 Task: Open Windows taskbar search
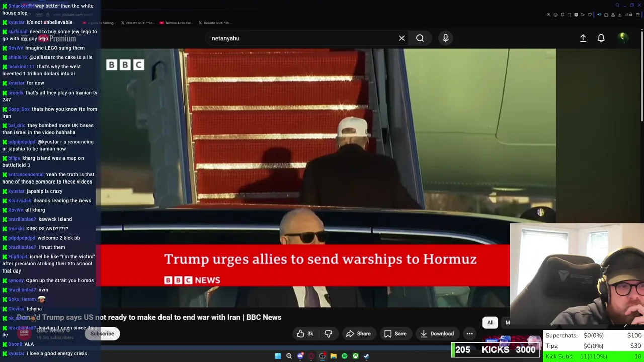tap(289, 356)
